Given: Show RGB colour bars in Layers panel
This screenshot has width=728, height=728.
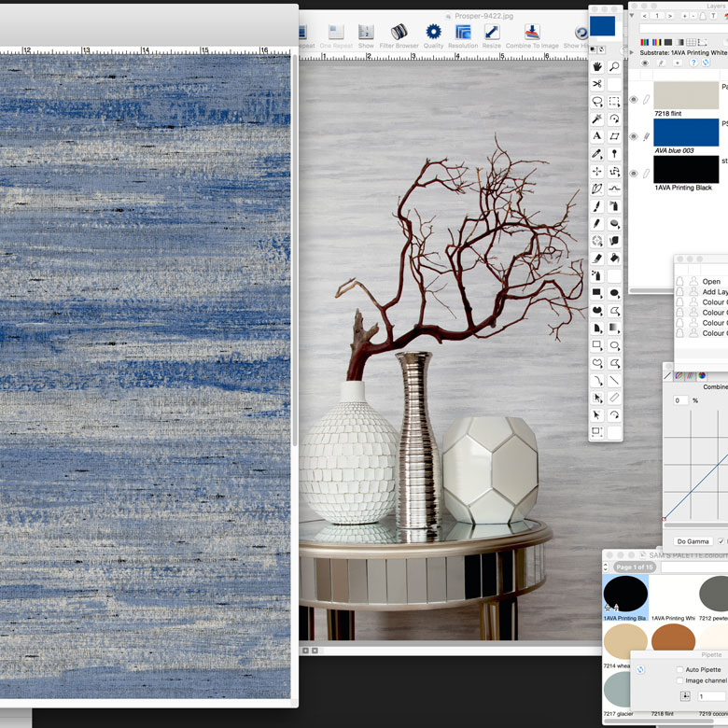Looking at the screenshot, I should 644,42.
